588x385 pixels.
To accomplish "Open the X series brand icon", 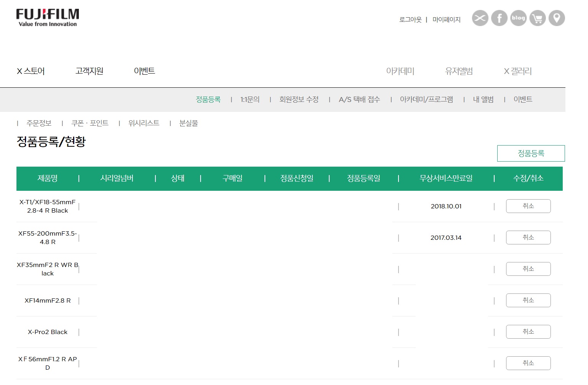I will tap(480, 18).
